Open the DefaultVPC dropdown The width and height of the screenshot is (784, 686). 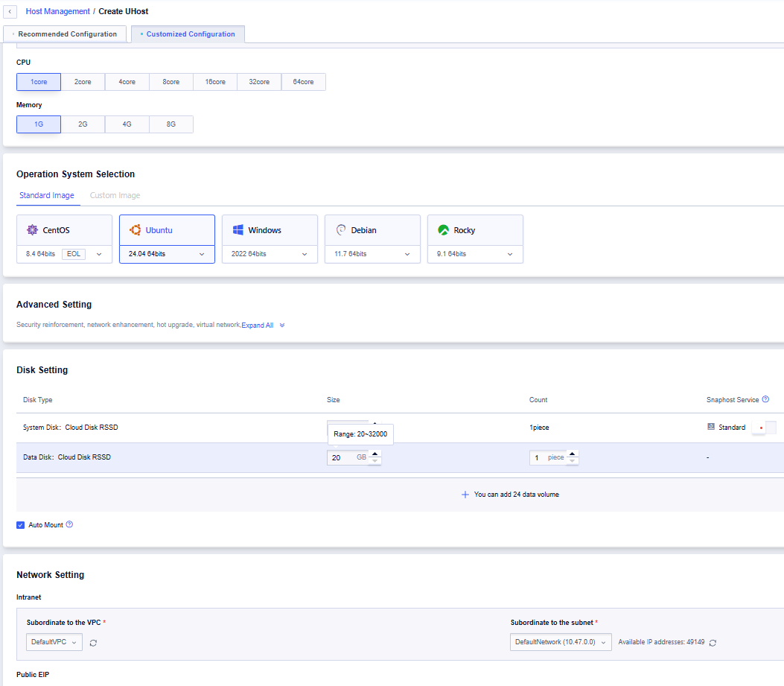coord(54,642)
